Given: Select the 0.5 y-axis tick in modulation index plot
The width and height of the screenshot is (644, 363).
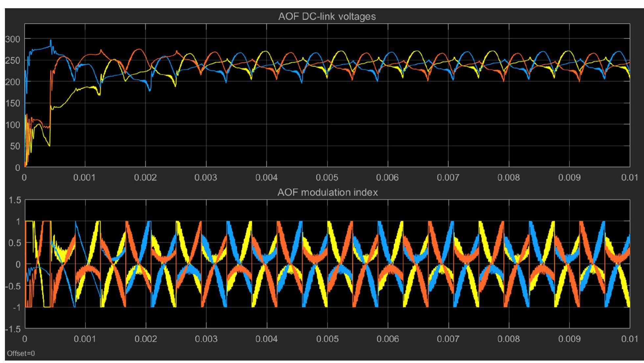Looking at the screenshot, I should tap(15, 243).
